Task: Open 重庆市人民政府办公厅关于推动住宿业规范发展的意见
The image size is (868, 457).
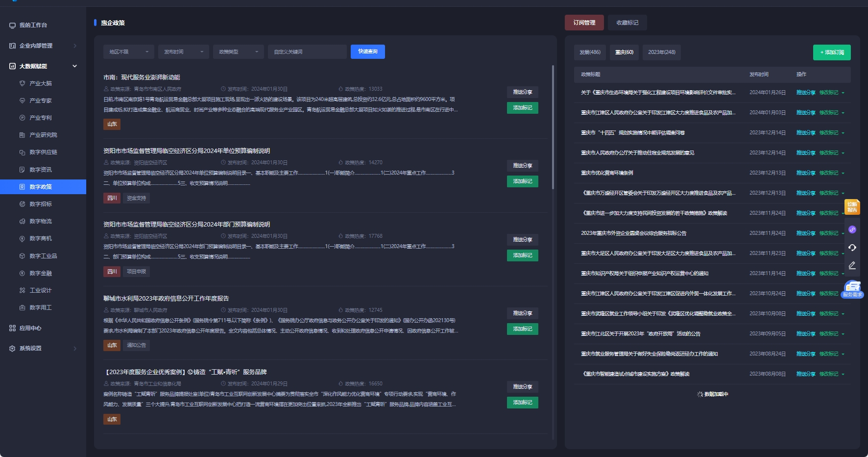Action: click(x=637, y=153)
